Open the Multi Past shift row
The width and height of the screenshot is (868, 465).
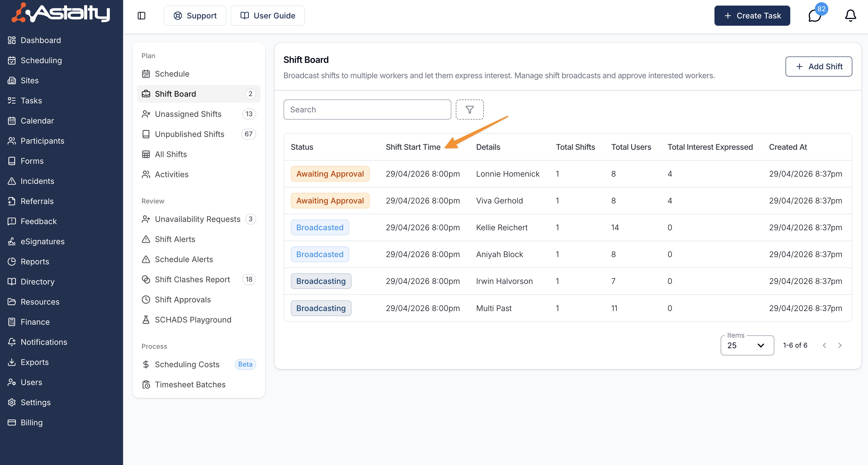568,308
